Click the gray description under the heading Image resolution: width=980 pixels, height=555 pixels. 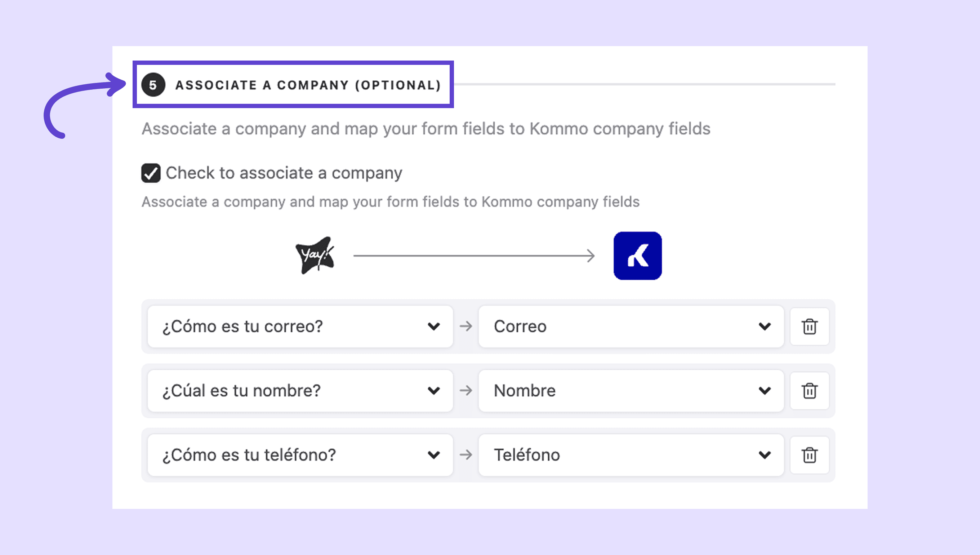pyautogui.click(x=426, y=129)
